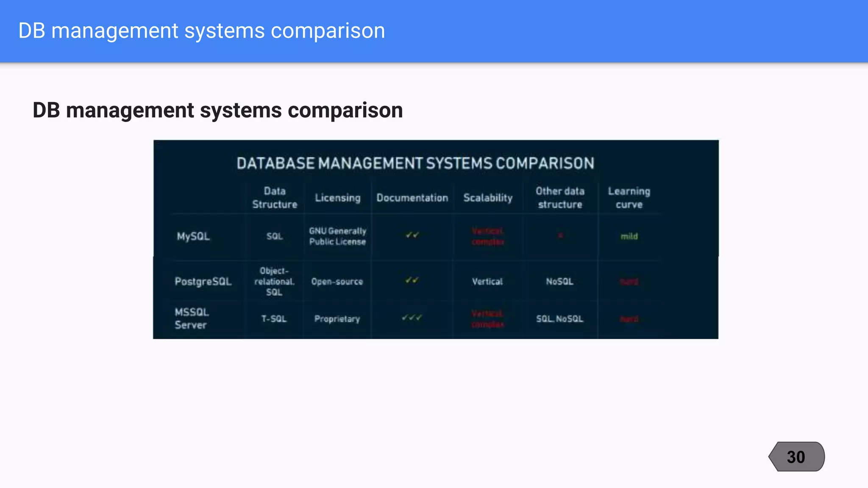Viewport: 868px width, 488px height.
Task: Click the red 'Vertical, complex' cell for MySQL
Action: pos(488,236)
